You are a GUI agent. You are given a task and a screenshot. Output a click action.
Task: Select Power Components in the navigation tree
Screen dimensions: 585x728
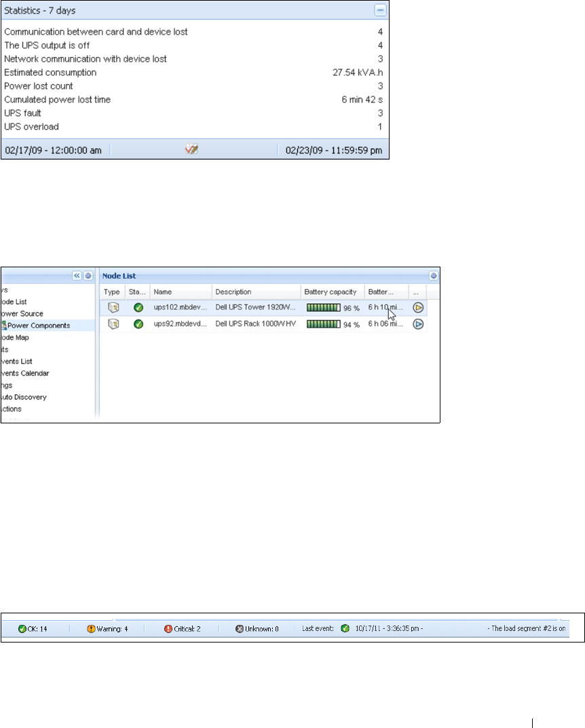click(x=39, y=326)
